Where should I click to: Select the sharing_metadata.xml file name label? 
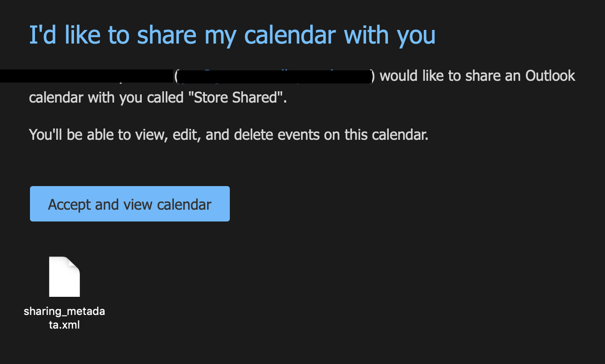(x=64, y=318)
